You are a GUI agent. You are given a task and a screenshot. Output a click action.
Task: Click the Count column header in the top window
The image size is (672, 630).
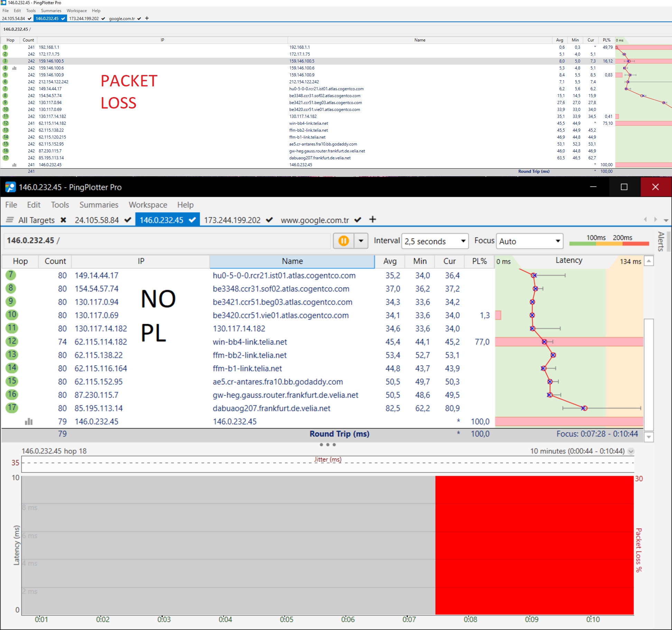(x=28, y=40)
